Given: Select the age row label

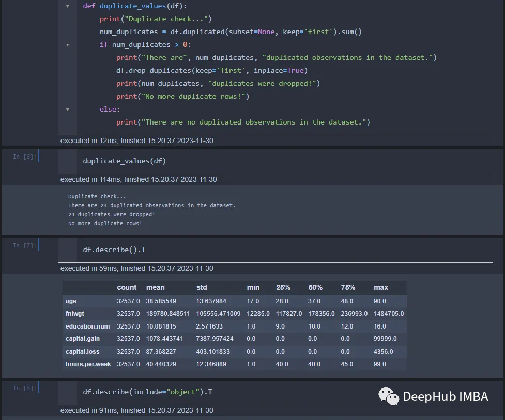Looking at the screenshot, I should pos(71,301).
